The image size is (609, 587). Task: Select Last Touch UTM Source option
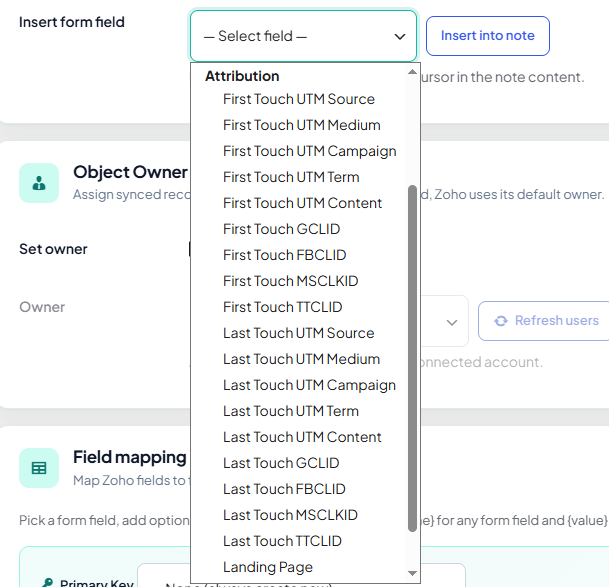click(298, 333)
